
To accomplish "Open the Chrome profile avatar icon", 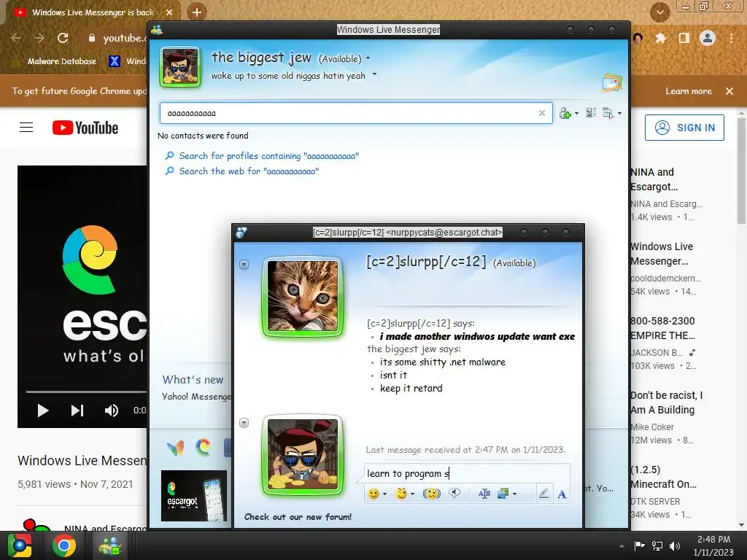I will coord(708,38).
